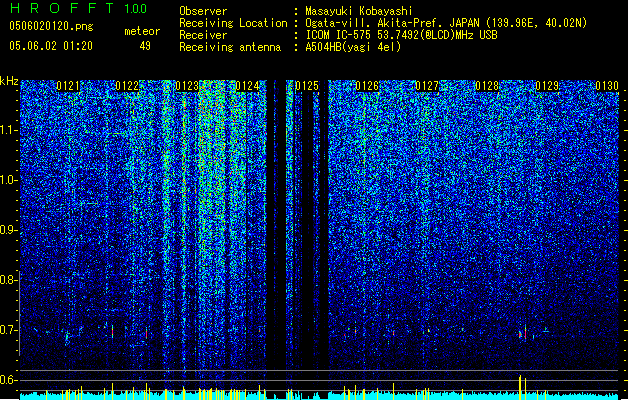This screenshot has width=629, height=400.
Task: Click the meteor label
Action: [x=142, y=31]
